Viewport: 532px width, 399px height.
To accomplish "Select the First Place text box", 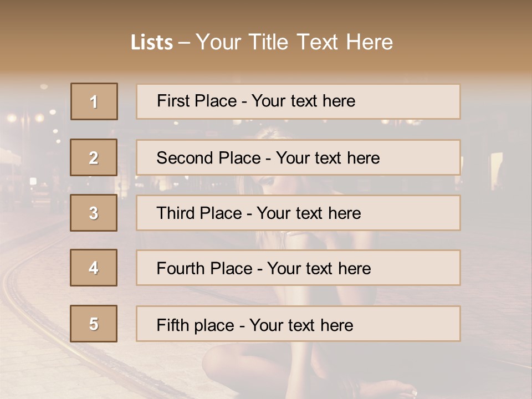I will (298, 101).
